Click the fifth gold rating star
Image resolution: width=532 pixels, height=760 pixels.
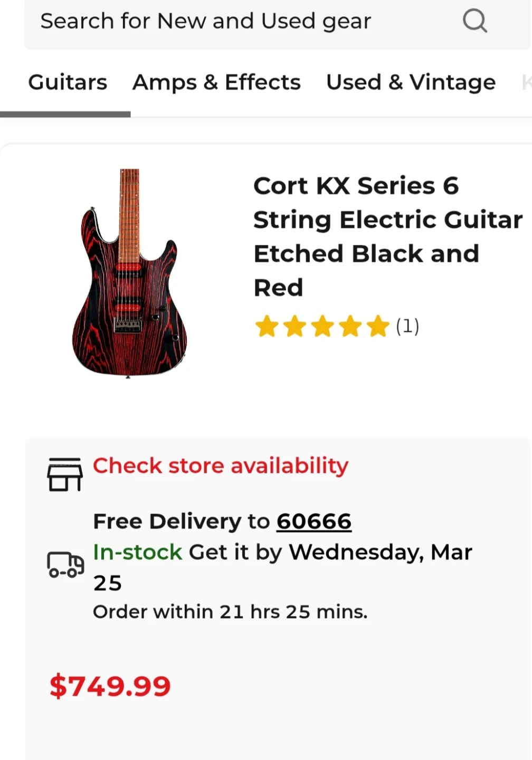coord(378,326)
